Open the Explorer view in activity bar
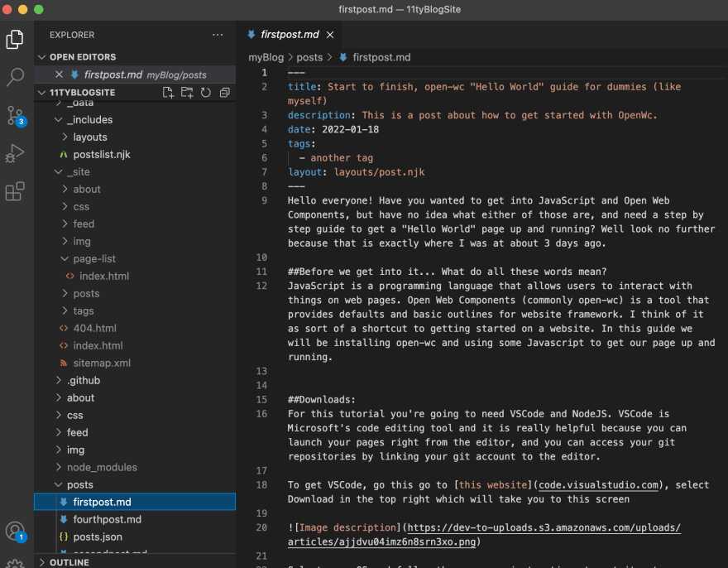Image resolution: width=728 pixels, height=568 pixels. [15, 39]
